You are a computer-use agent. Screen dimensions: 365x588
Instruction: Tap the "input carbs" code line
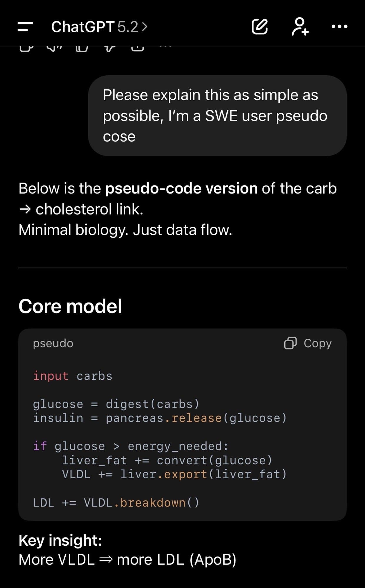point(72,376)
